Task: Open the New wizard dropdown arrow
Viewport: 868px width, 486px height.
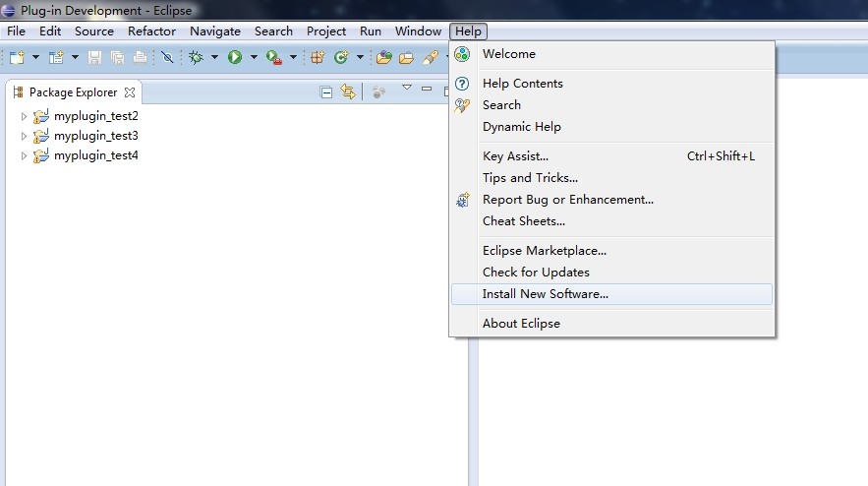Action: [35, 57]
